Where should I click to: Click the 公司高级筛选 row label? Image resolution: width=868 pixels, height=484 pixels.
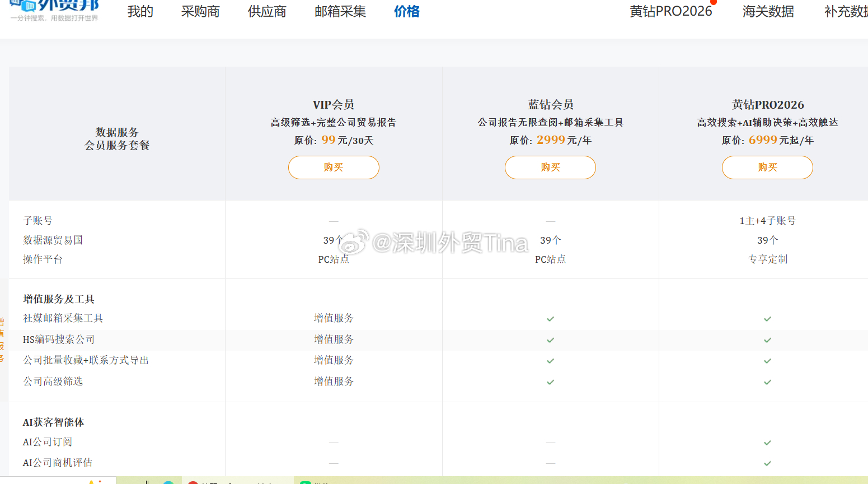click(x=53, y=381)
